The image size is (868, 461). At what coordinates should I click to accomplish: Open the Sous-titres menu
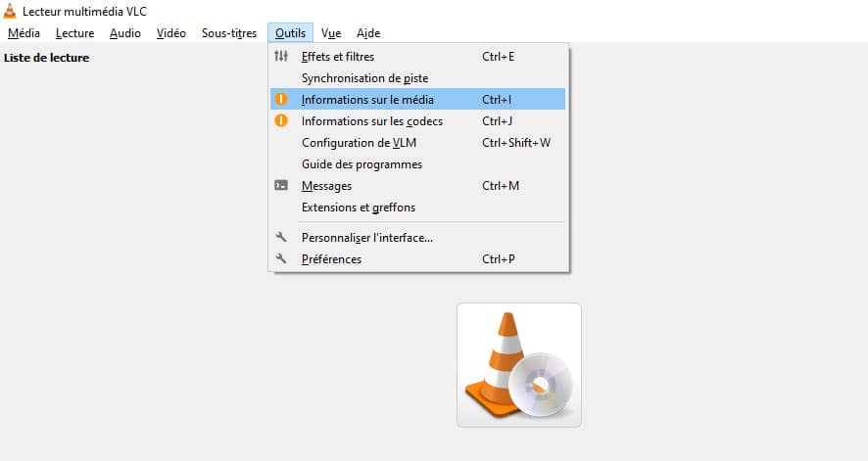(x=229, y=33)
